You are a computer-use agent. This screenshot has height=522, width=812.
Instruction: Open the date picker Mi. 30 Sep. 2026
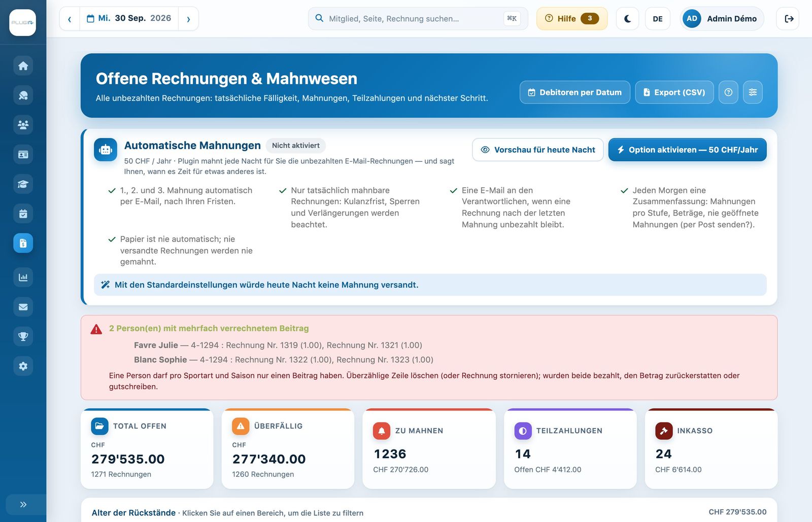point(129,19)
